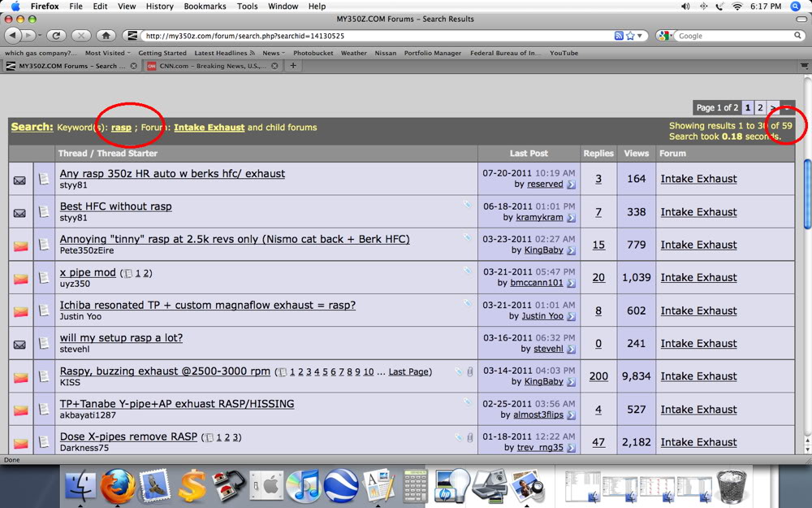The image size is (812, 508).
Task: Focus the Google search box
Action: tap(735, 36)
